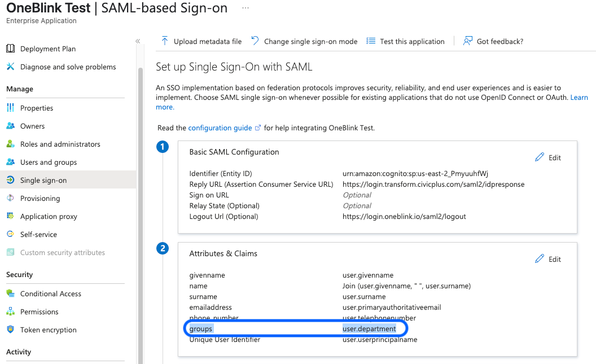Image resolution: width=596 pixels, height=364 pixels.
Task: Open the ellipsis more options in header
Action: point(246,8)
